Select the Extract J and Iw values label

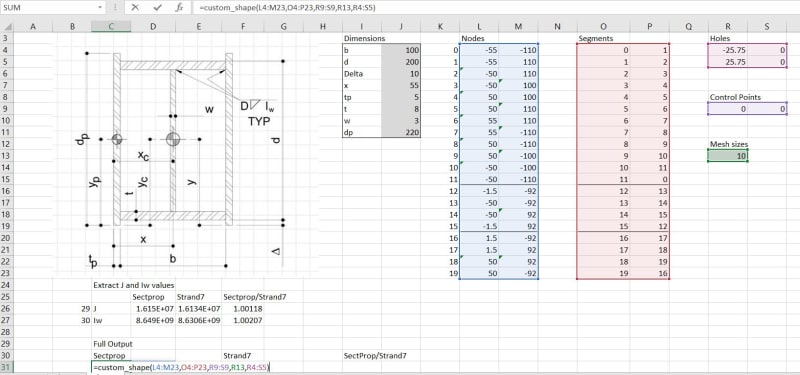pyautogui.click(x=134, y=285)
